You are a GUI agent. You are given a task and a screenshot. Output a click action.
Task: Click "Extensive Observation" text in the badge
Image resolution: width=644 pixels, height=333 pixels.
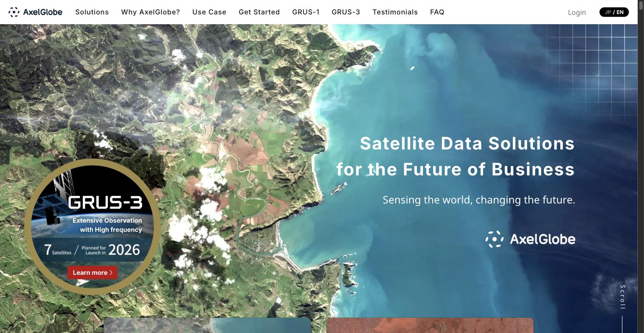(107, 220)
